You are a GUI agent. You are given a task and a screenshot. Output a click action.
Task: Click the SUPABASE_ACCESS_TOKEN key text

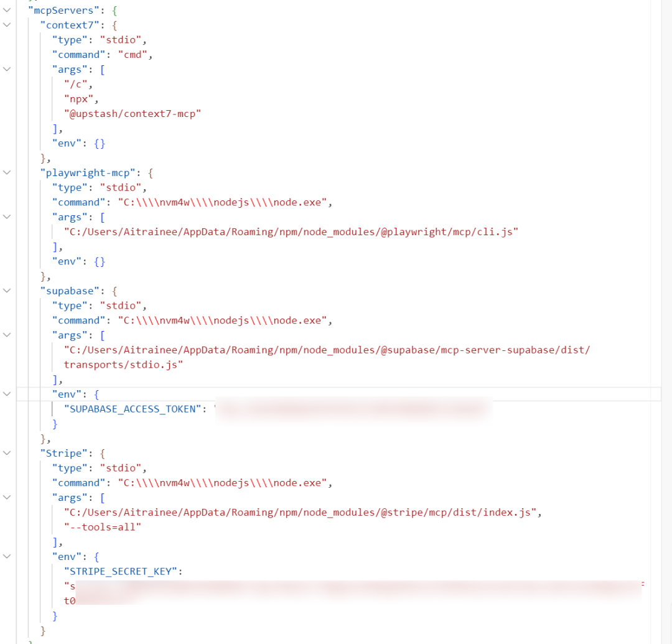click(133, 409)
